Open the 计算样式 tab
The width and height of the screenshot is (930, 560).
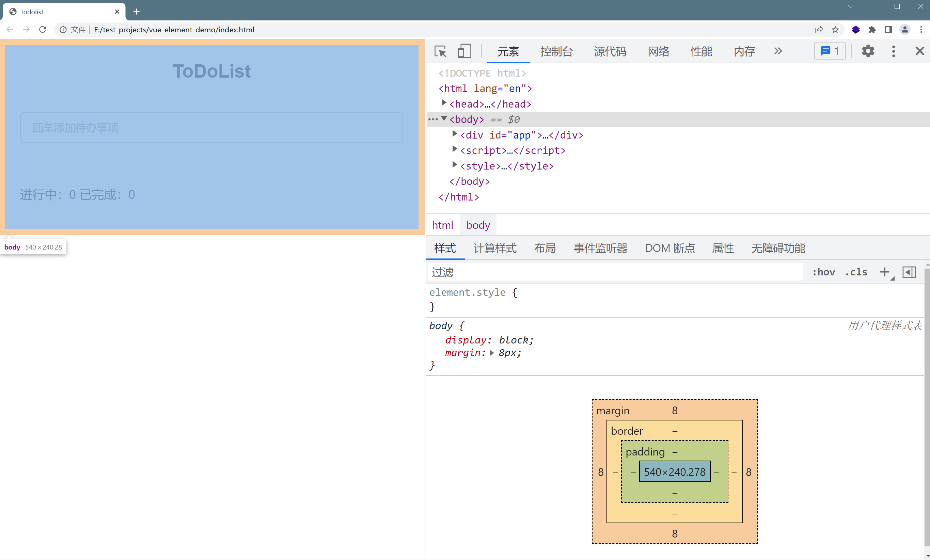pos(494,248)
